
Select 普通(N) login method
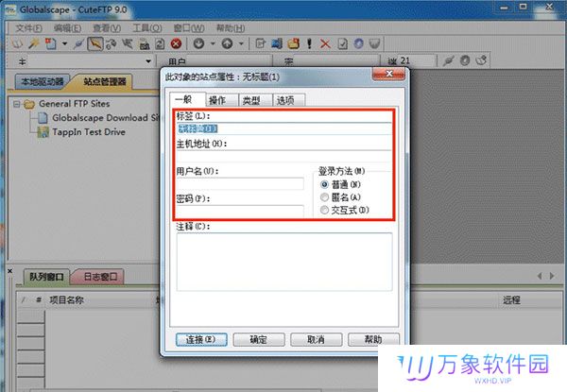pyautogui.click(x=340, y=184)
